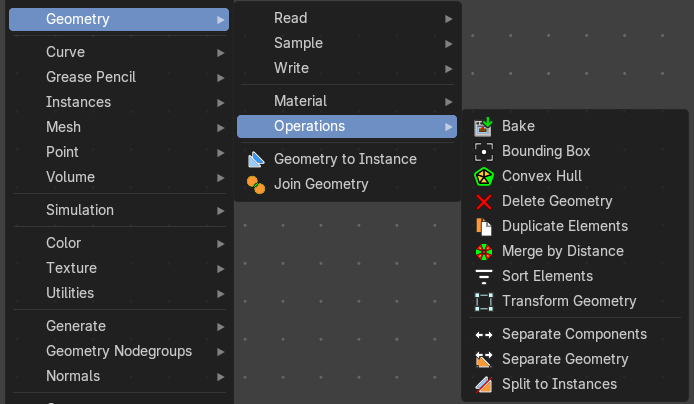Select Delete Geometry entry
694x404 pixels.
click(574, 201)
